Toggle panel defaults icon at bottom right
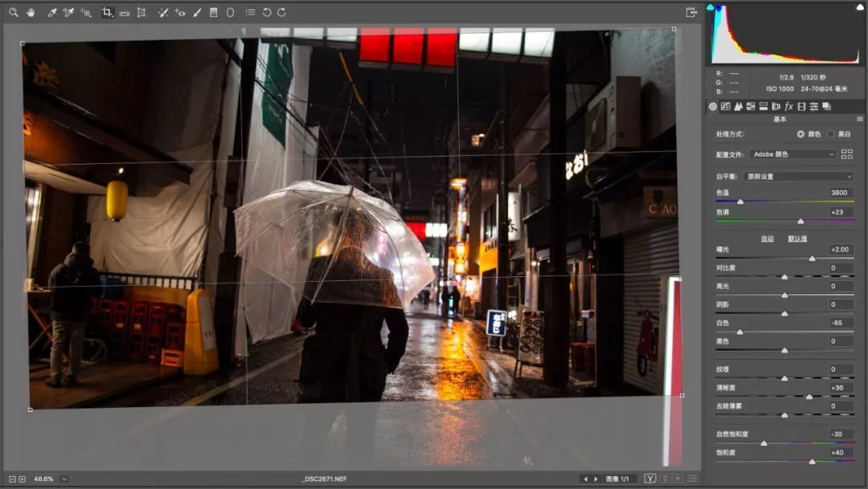868x489 pixels. (692, 479)
